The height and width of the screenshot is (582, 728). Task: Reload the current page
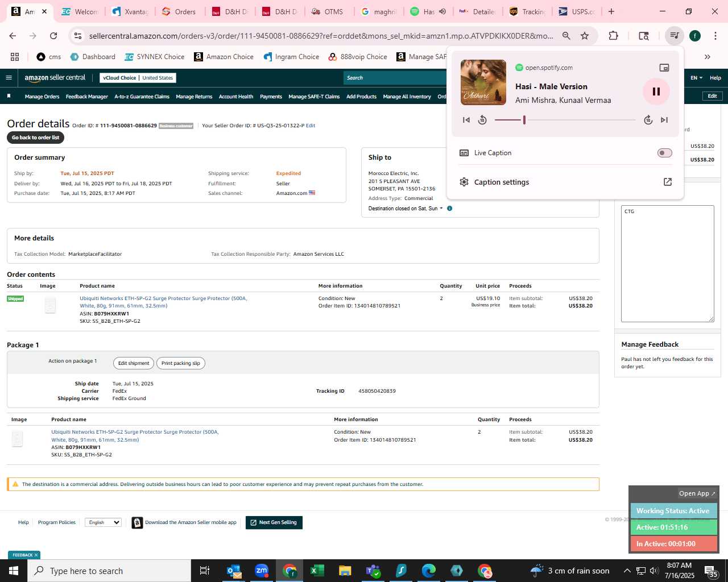tap(53, 36)
